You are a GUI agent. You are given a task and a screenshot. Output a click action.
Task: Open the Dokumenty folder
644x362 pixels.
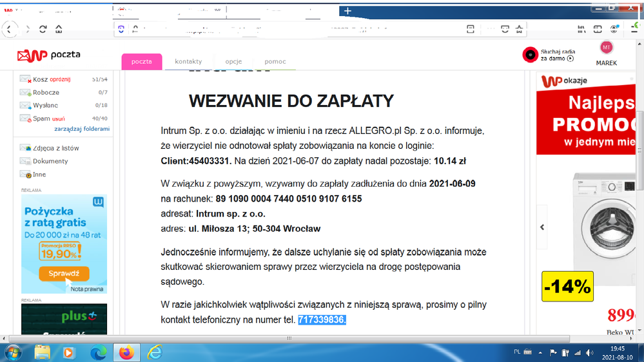[50, 161]
